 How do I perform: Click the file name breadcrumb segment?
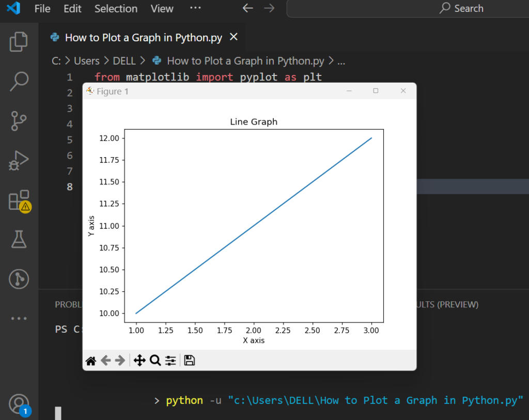pyautogui.click(x=245, y=61)
